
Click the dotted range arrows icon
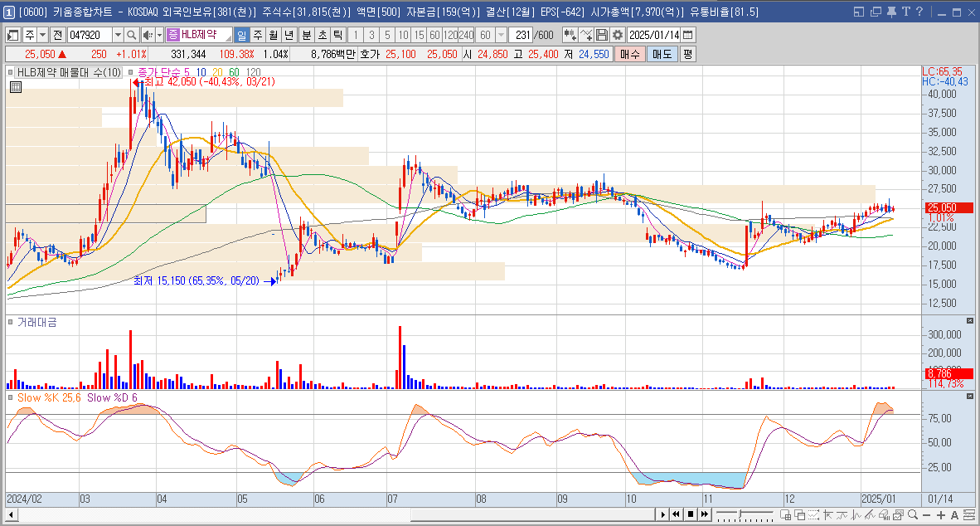[x=813, y=514]
